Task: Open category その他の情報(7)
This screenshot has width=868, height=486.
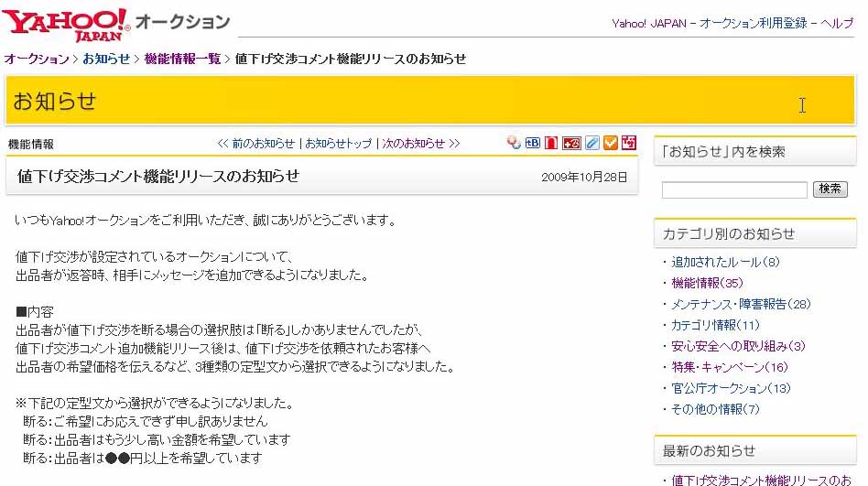Action: point(715,409)
